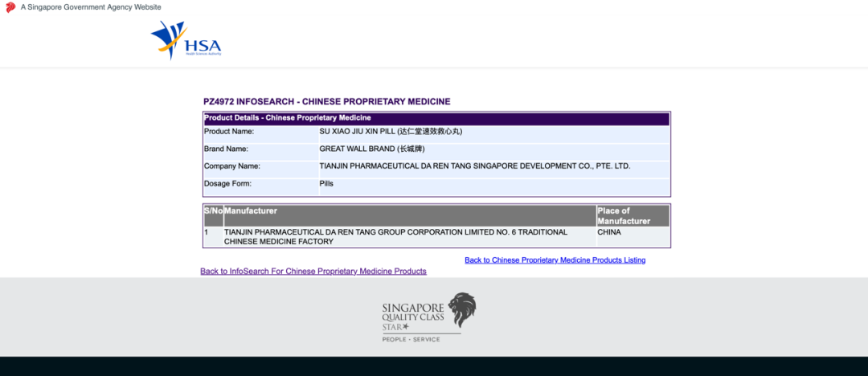Click the CHINA place of manufacturer cell

tap(609, 232)
